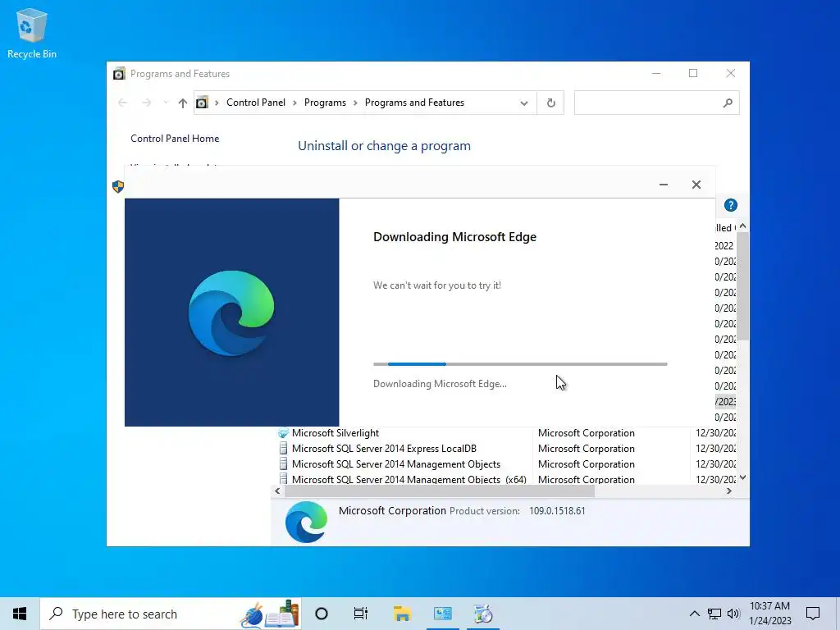Show hidden system tray icons

(694, 614)
